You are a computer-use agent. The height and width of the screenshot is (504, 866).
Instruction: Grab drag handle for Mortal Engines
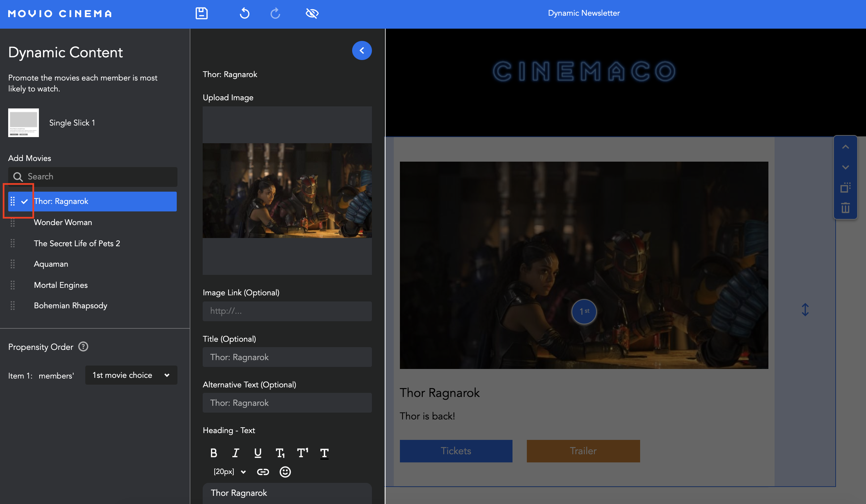point(13,285)
